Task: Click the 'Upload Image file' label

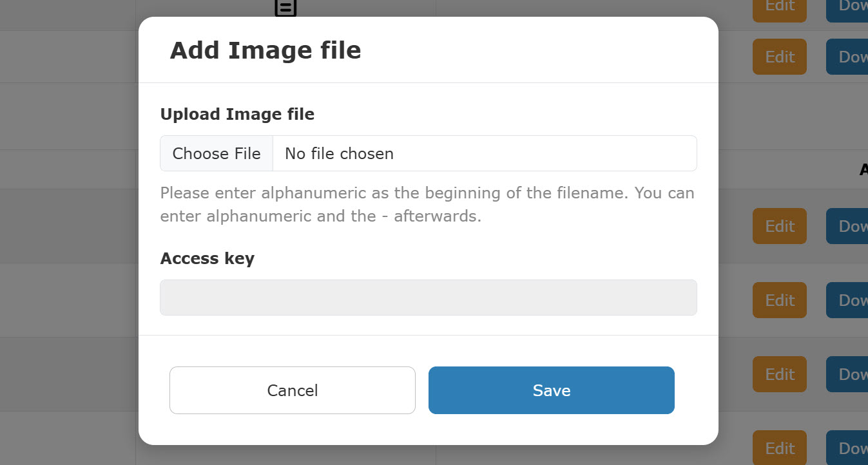Action: pos(237,114)
